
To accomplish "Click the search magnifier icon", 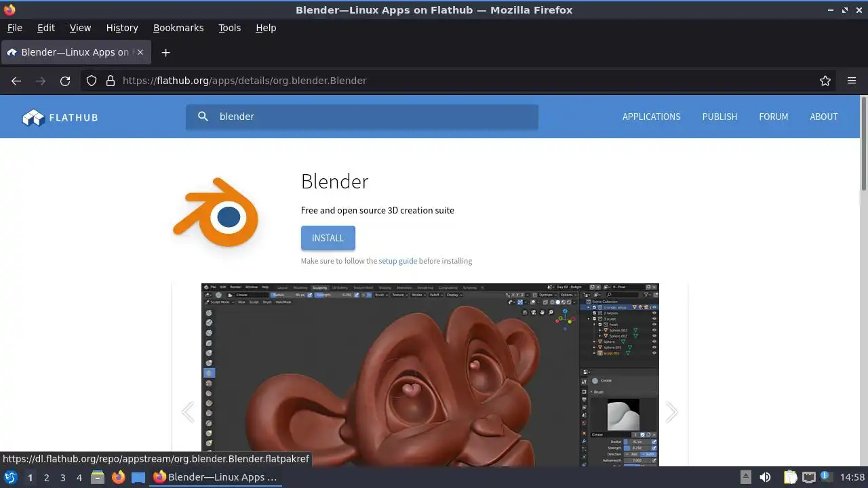I will point(203,117).
